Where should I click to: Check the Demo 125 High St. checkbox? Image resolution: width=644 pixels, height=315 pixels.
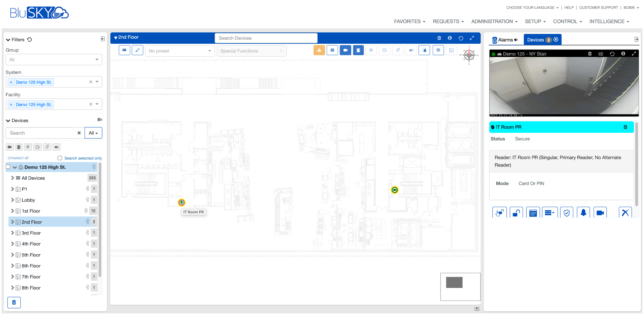coord(8,167)
